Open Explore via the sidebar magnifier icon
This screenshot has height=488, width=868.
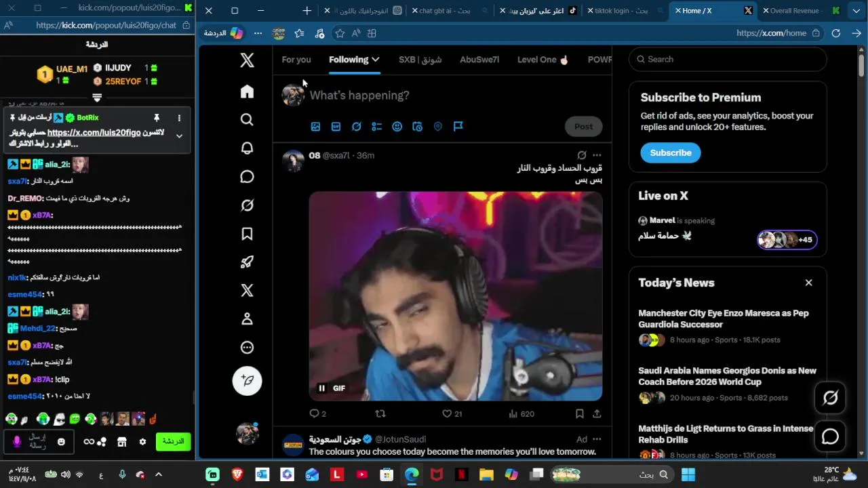tap(247, 120)
